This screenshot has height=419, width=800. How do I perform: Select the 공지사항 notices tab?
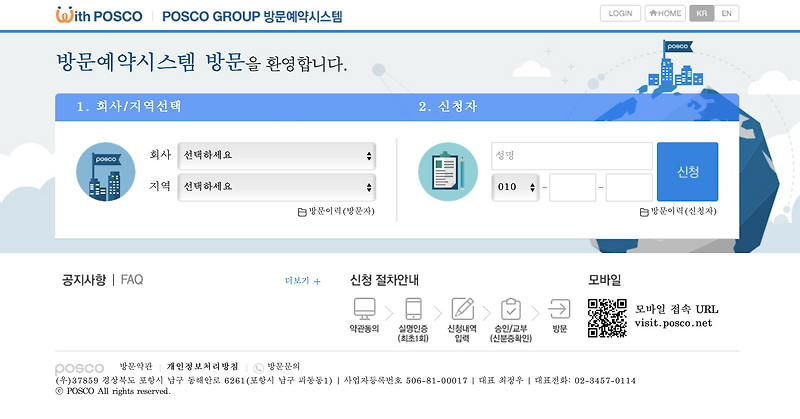tap(84, 280)
